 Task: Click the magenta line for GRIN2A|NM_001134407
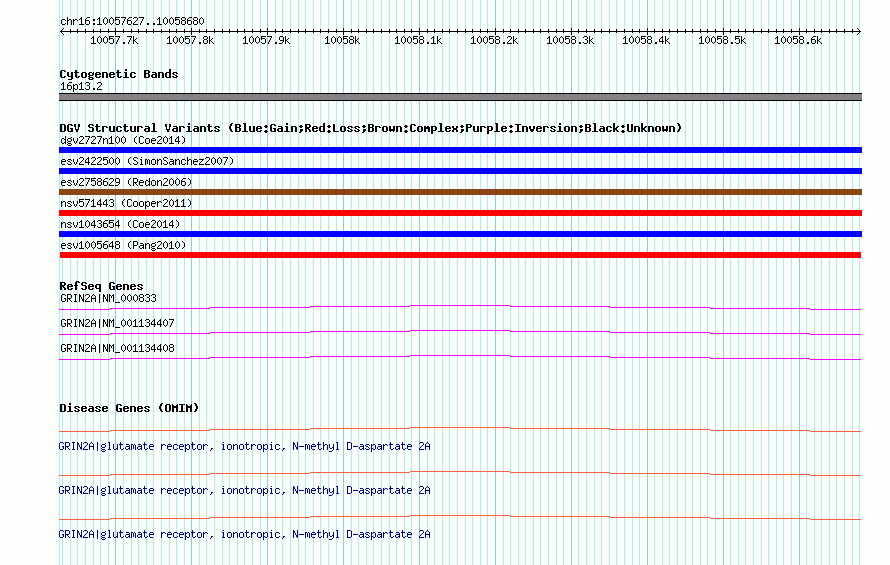[460, 332]
